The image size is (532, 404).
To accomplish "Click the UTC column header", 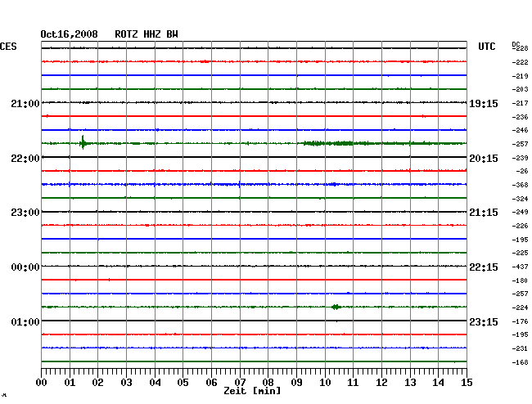I will tap(486, 47).
